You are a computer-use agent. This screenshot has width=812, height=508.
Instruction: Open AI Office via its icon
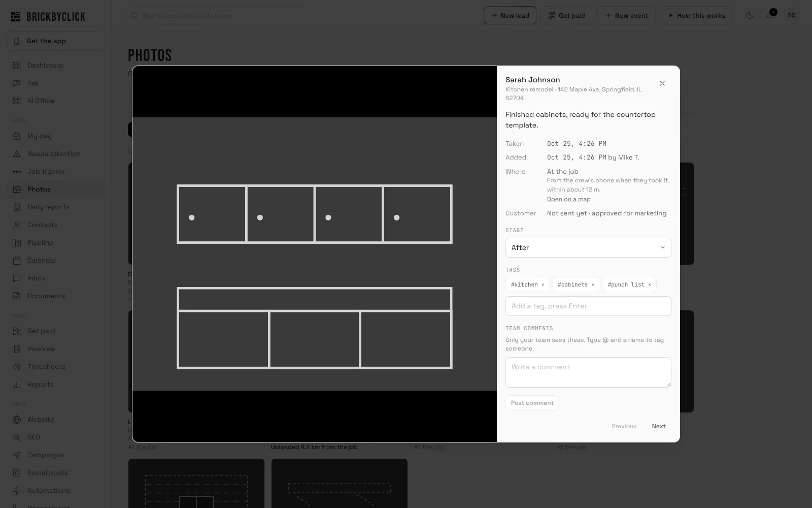coord(17,101)
